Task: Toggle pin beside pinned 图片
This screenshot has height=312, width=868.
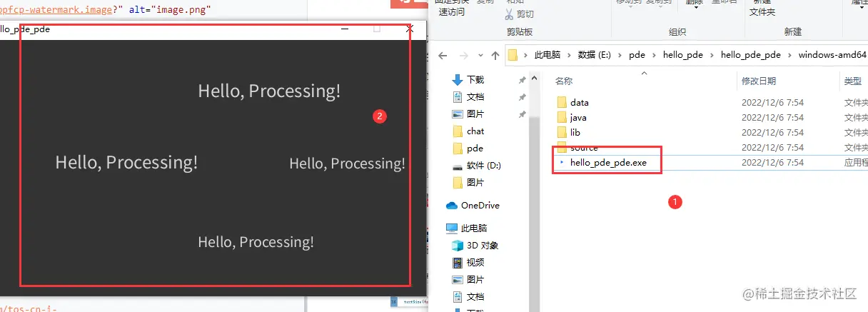Action: pyautogui.click(x=523, y=114)
